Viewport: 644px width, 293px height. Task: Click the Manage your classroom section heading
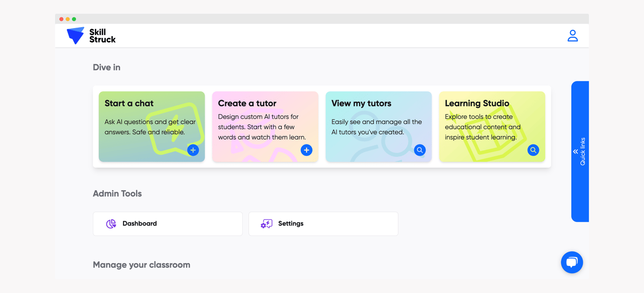tap(141, 264)
